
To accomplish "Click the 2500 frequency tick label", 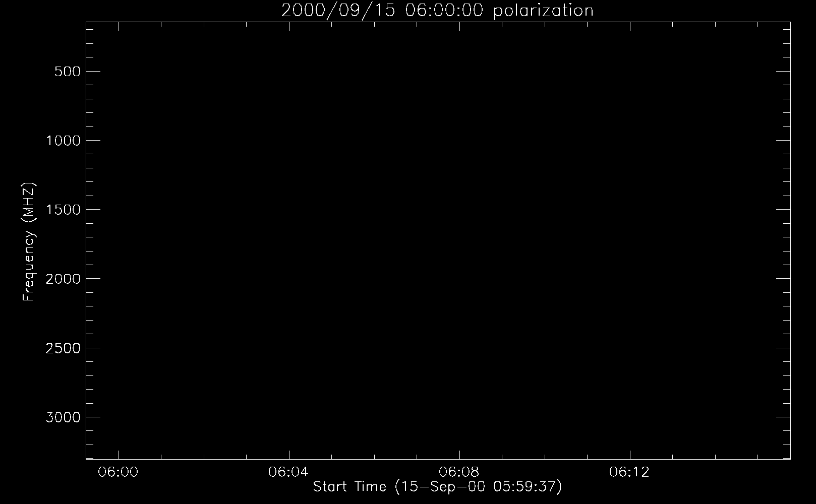I will coord(63,348).
